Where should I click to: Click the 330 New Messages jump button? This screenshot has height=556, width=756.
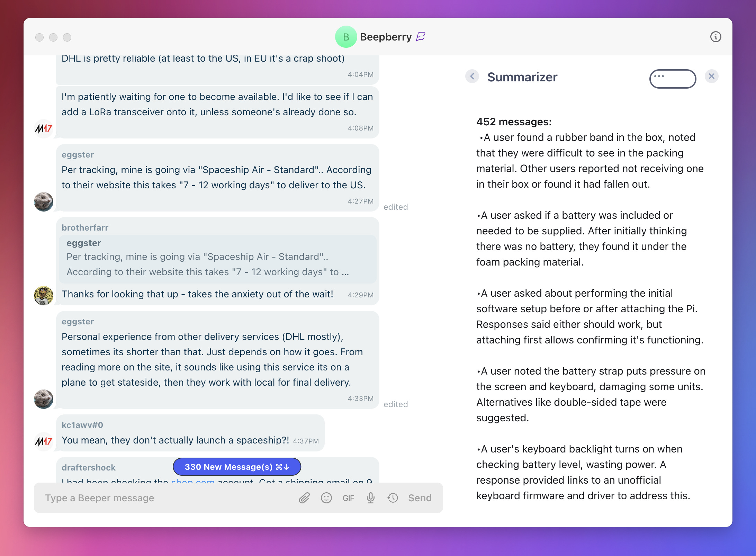coord(237,467)
